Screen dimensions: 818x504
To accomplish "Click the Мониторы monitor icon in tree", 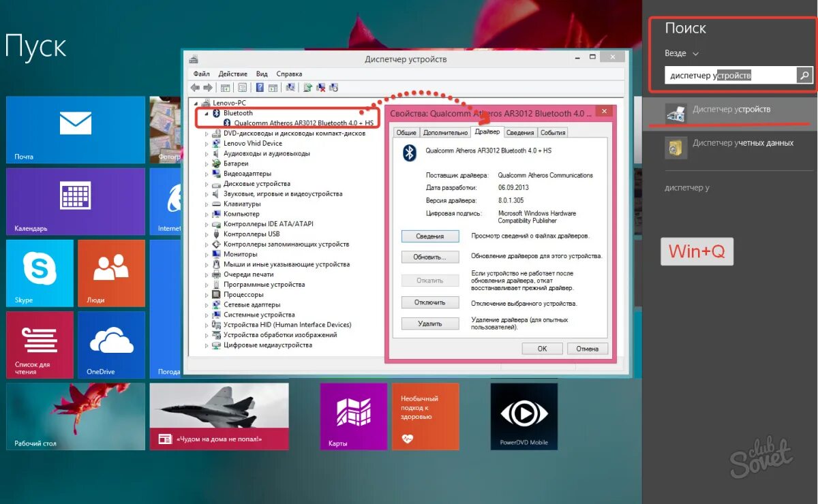I will point(217,254).
